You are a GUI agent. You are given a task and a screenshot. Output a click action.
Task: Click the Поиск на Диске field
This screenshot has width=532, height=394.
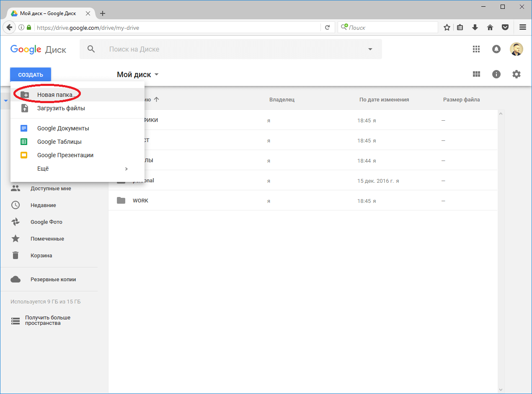pyautogui.click(x=230, y=49)
